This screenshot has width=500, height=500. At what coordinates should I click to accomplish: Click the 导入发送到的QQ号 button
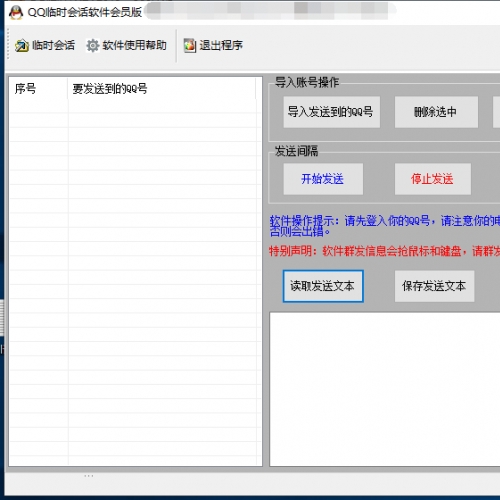[331, 112]
